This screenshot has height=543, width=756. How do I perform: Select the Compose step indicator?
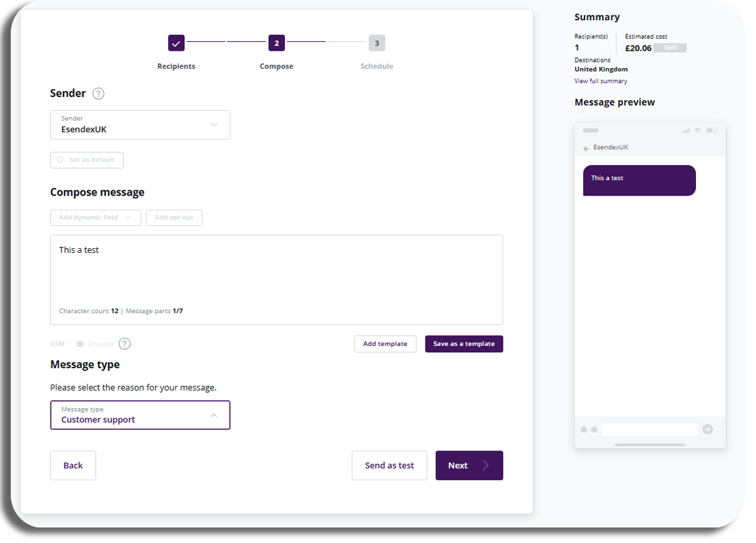(276, 42)
